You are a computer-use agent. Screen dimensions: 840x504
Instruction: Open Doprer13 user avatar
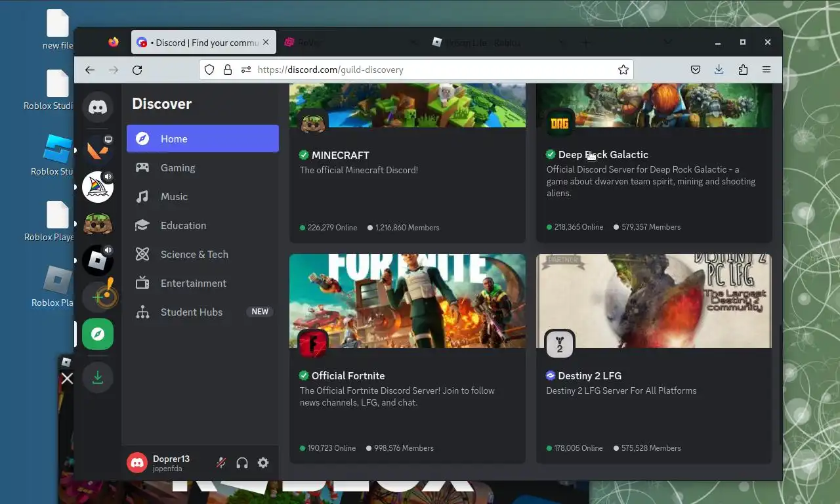point(137,463)
